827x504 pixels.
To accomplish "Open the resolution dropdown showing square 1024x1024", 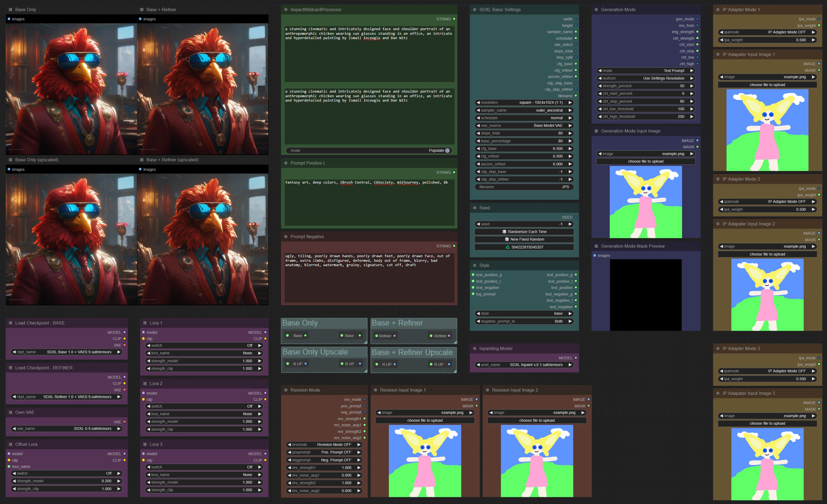I will [x=524, y=103].
